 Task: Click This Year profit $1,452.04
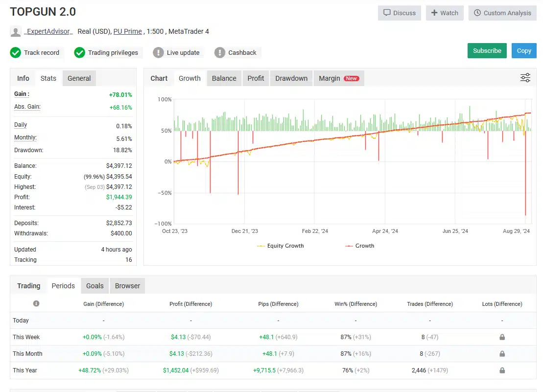[176, 370]
